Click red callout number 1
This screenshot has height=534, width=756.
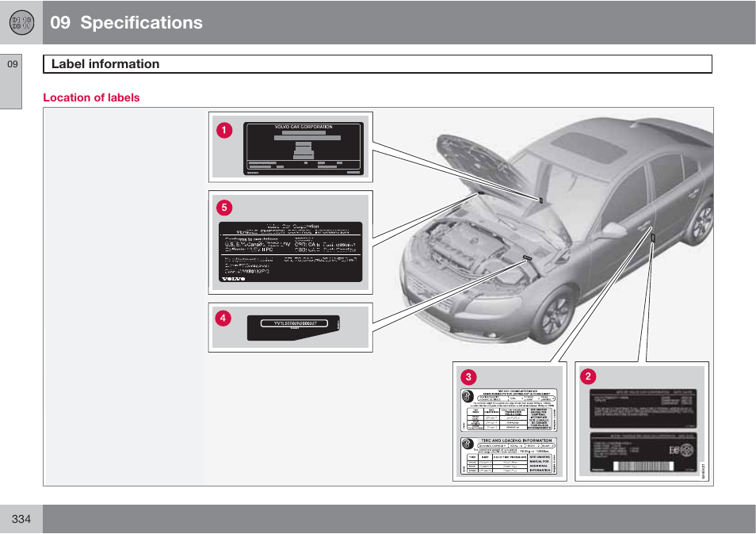click(224, 130)
